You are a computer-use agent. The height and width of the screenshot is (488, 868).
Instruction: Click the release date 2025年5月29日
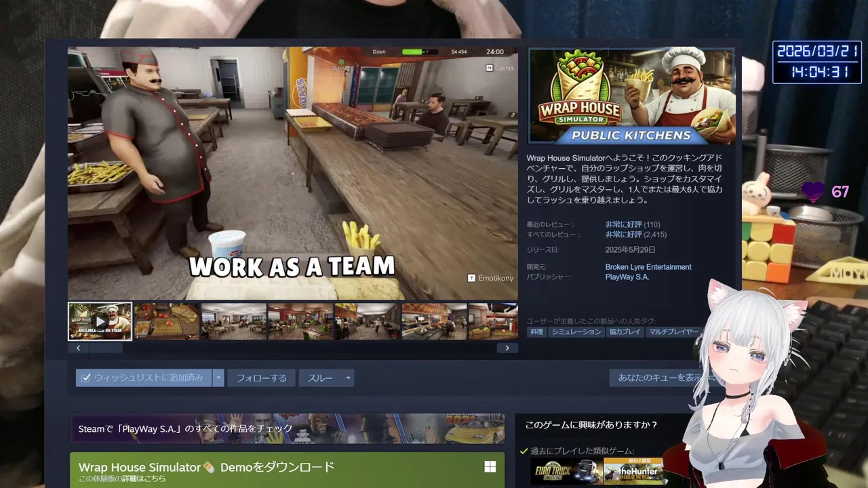(x=632, y=250)
